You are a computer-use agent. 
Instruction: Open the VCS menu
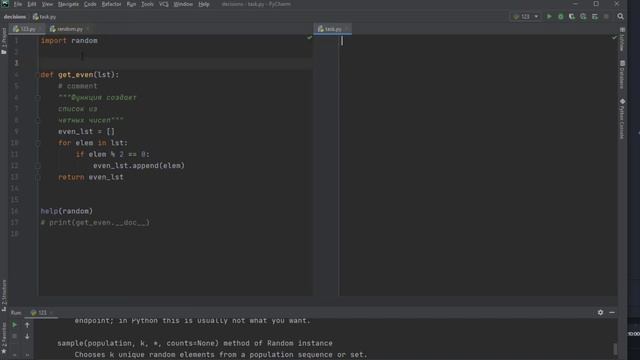[x=164, y=4]
